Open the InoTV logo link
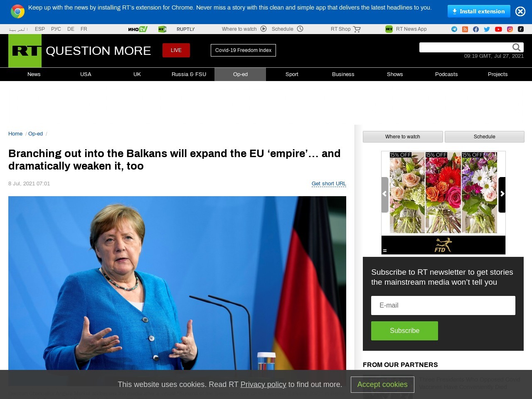The height and width of the screenshot is (399, 532). point(138,29)
